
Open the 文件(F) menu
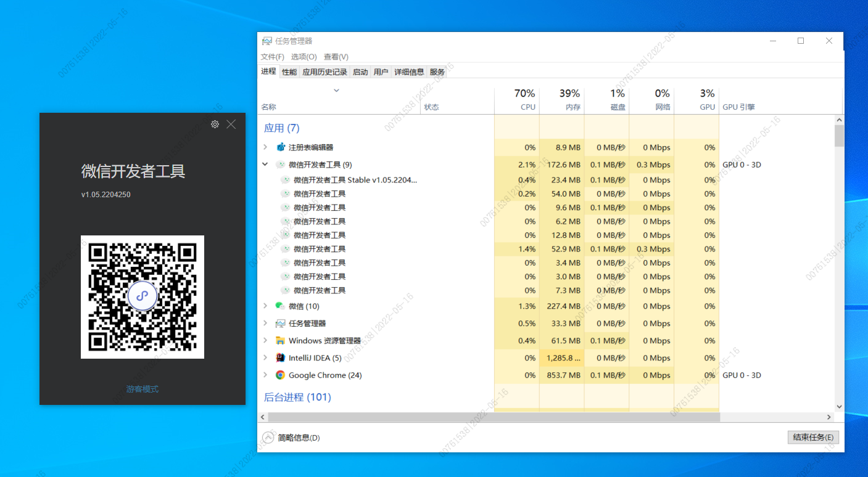tap(272, 57)
